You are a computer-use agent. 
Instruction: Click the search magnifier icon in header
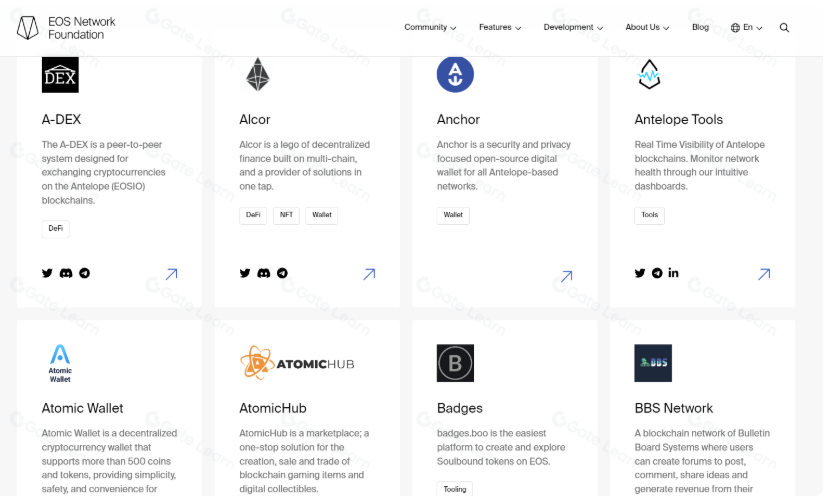coord(784,28)
